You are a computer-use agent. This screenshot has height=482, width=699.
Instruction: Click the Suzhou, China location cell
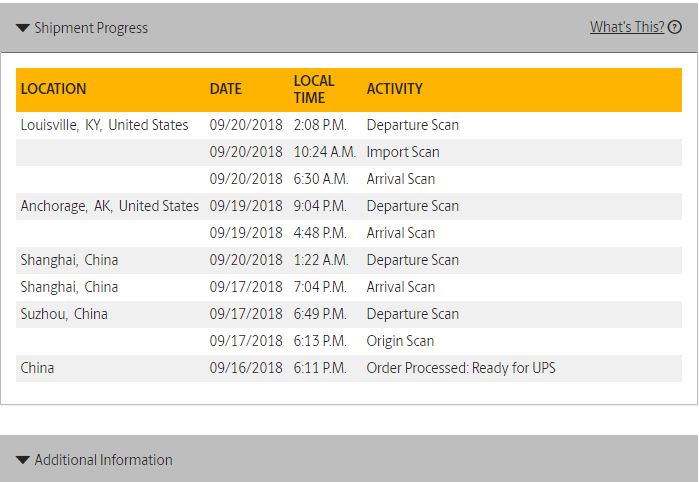pyautogui.click(x=64, y=314)
